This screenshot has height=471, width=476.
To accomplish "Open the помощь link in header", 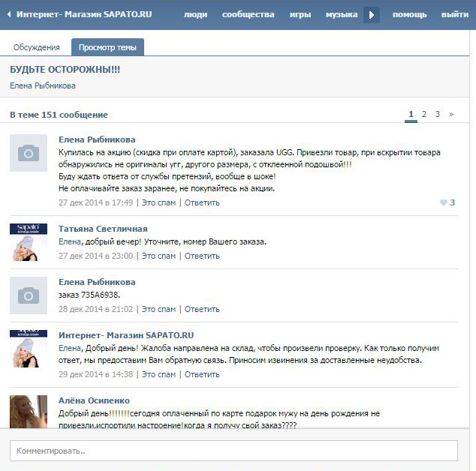I will [409, 14].
